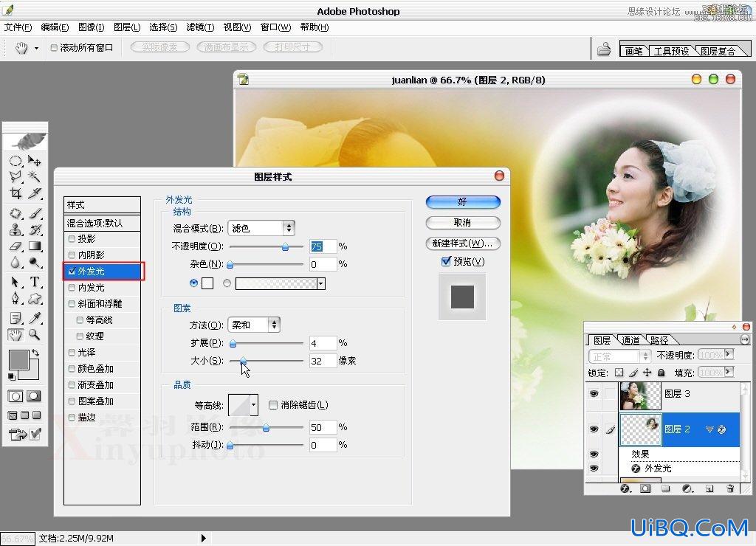This screenshot has width=756, height=546.
Task: Check 滚动所有窗口 option
Action: (x=54, y=48)
